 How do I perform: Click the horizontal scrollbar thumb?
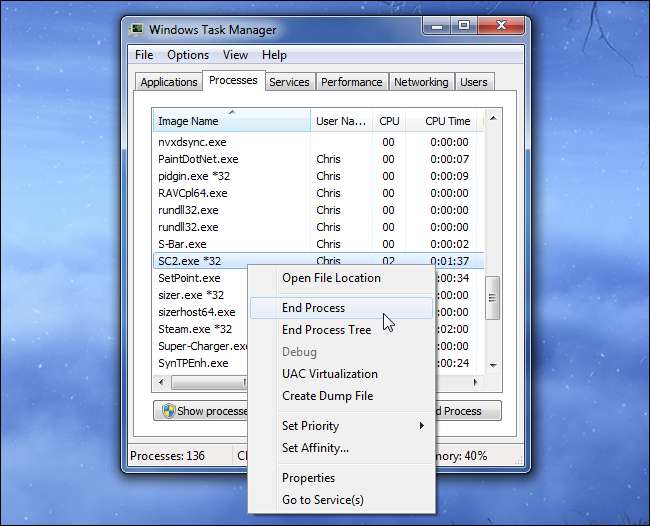click(209, 382)
